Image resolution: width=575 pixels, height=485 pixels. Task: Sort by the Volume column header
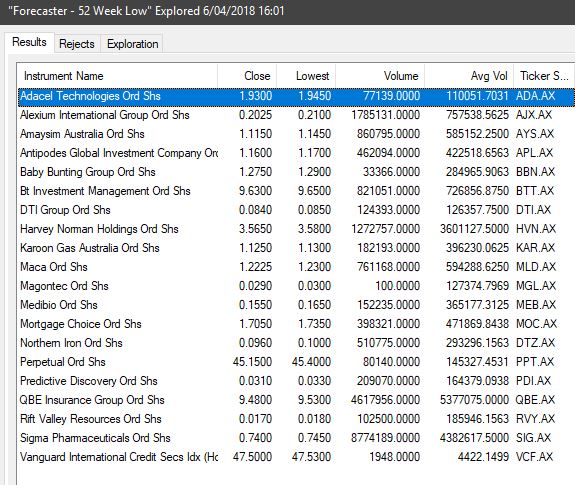click(380, 76)
